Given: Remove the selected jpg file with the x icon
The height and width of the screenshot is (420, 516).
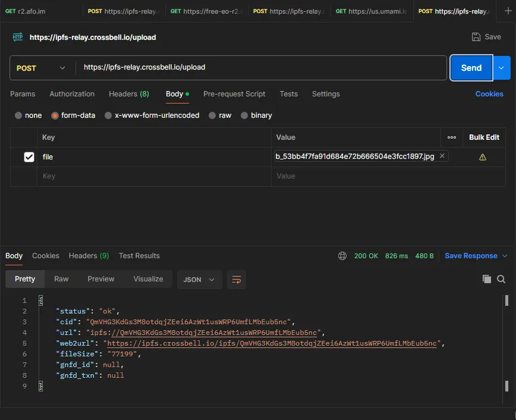Looking at the screenshot, I should tap(442, 156).
